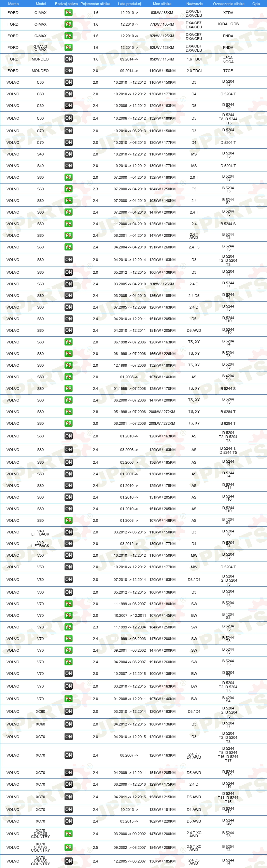Click petrol icon in S60 191kW / 260KM row
This screenshot has width=267, height=868.
[69, 247]
